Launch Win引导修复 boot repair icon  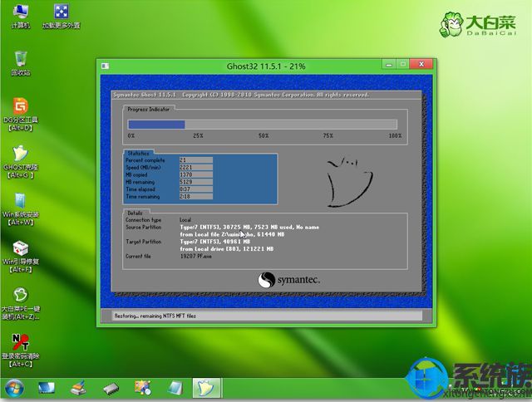click(x=21, y=257)
